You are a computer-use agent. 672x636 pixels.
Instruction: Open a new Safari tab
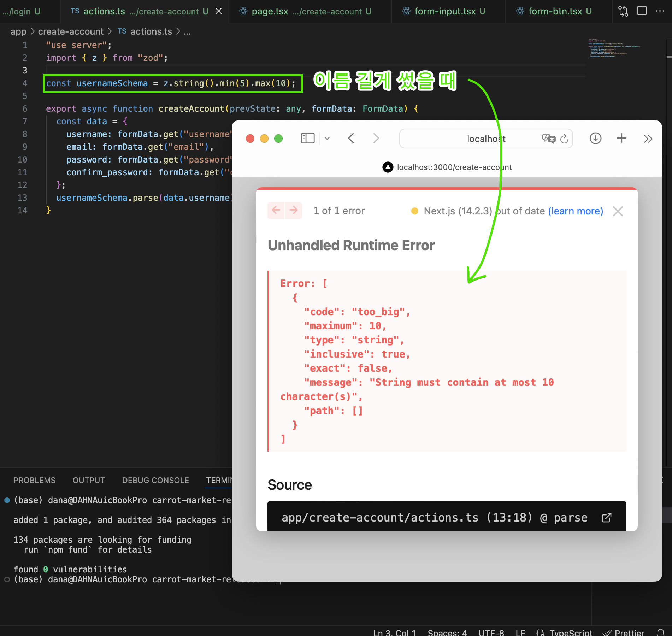pyautogui.click(x=621, y=139)
